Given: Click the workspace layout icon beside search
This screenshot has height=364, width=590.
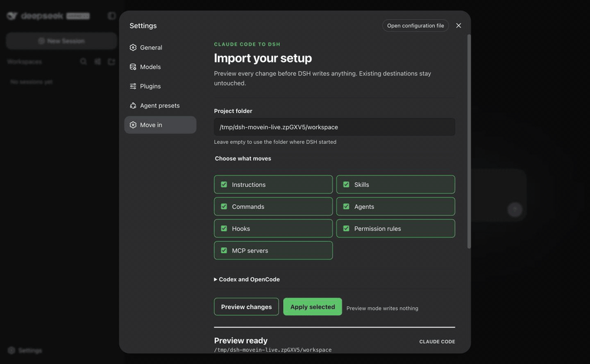Looking at the screenshot, I should [97, 61].
